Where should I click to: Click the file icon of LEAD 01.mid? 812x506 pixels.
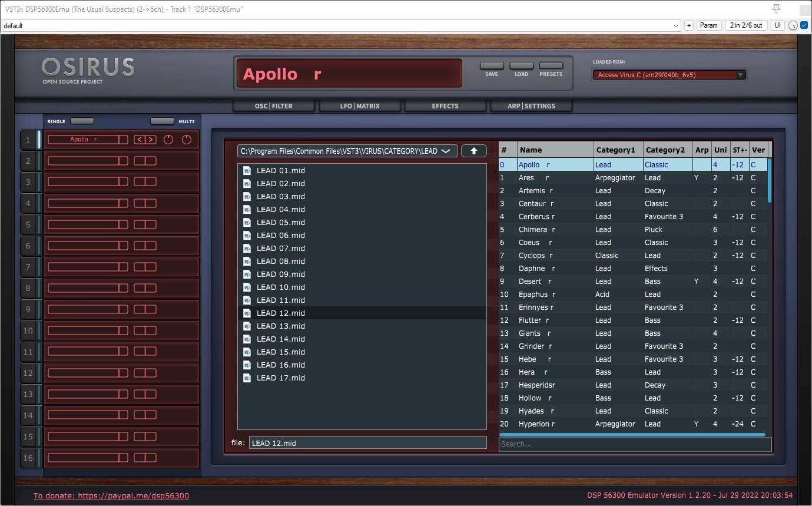click(247, 171)
